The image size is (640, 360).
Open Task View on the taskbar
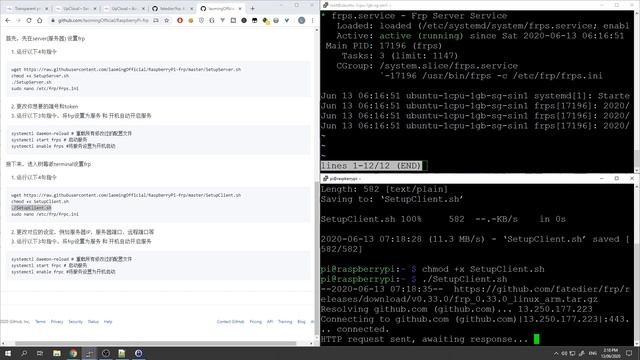click(x=40, y=353)
